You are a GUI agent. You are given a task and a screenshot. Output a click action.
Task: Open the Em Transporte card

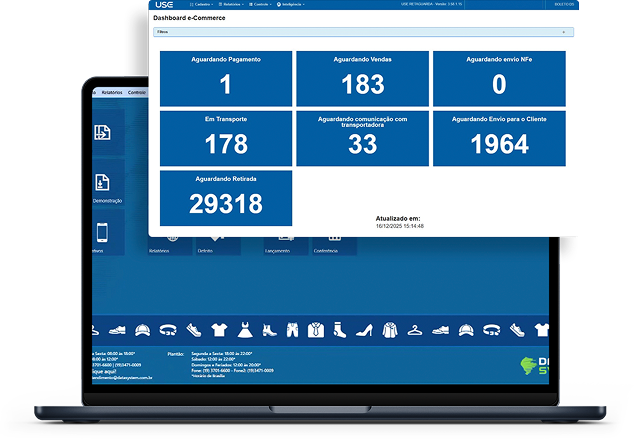(x=226, y=138)
